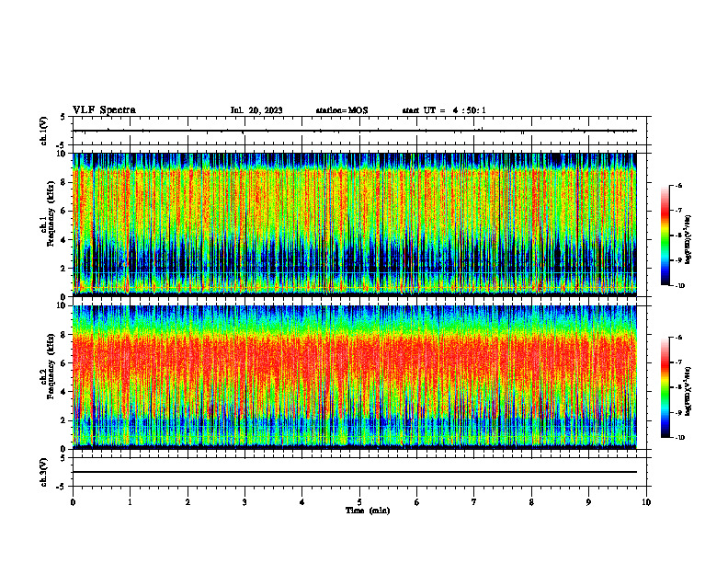Click the time axis tick label "3"

click(x=245, y=502)
